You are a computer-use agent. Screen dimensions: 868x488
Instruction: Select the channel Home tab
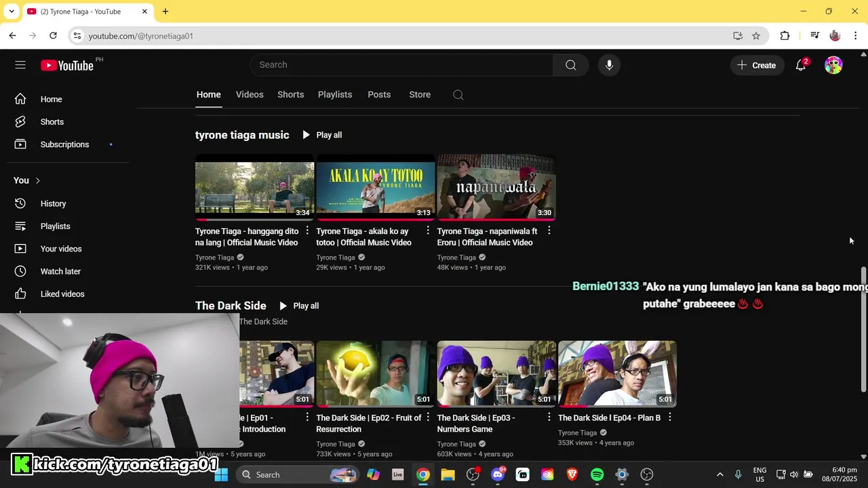click(209, 95)
